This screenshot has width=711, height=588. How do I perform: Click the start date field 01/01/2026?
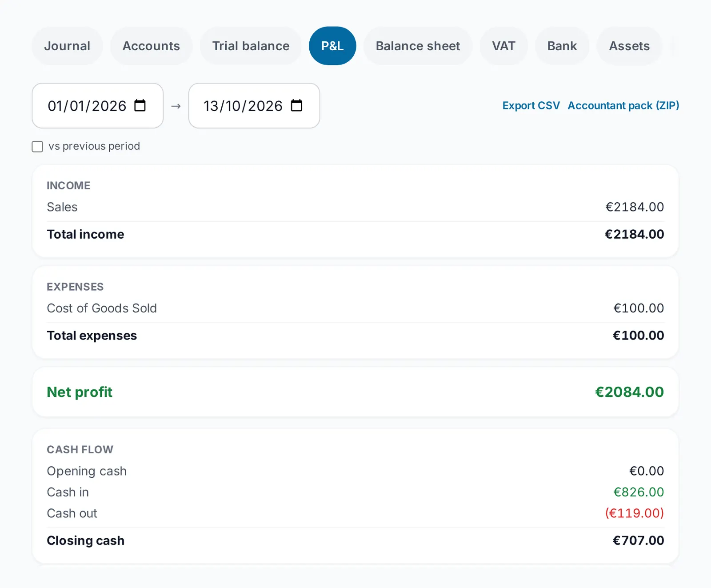click(x=98, y=106)
